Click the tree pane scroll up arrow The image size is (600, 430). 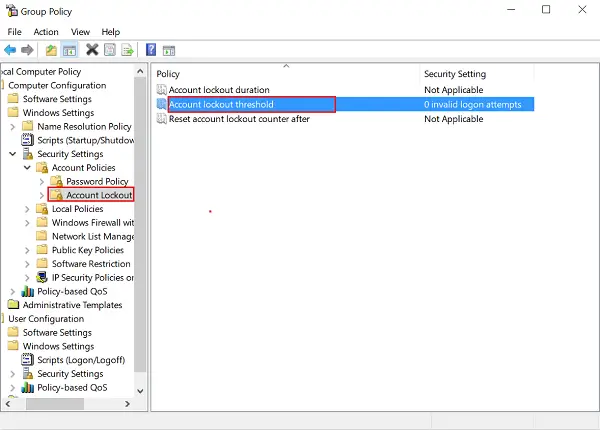[x=140, y=71]
